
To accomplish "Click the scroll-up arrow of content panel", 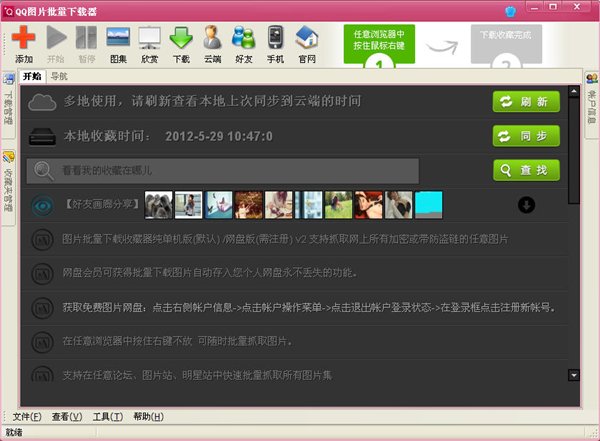I will [x=574, y=91].
